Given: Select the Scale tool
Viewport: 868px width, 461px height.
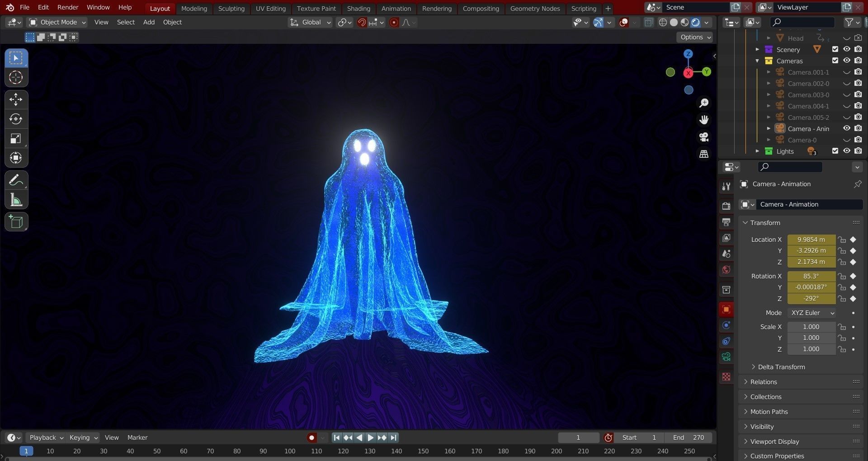Looking at the screenshot, I should [16, 138].
